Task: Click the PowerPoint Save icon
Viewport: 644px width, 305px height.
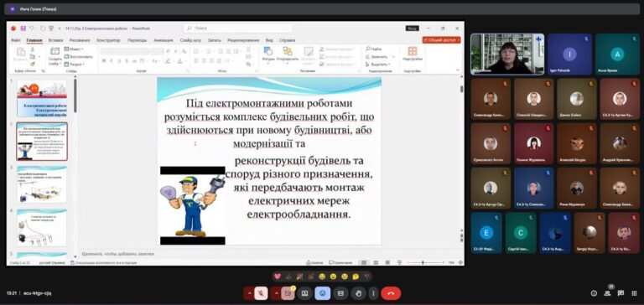Action: click(23, 28)
